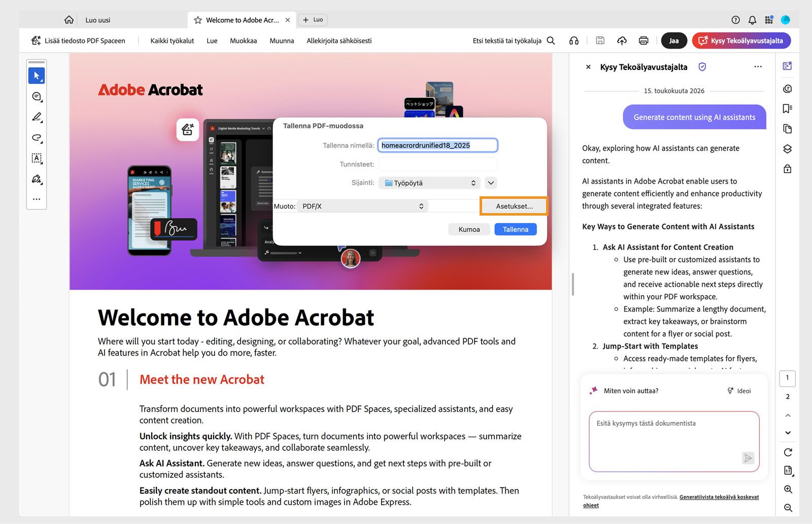Click the Tunnisteet tags field

coord(437,164)
